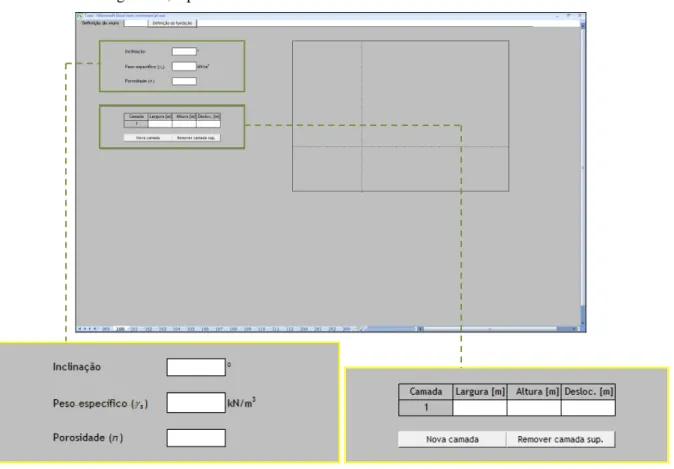Click the vertical scrollbar up arrow
Image resolution: width=674 pixels, height=469 pixels.
(583, 25)
